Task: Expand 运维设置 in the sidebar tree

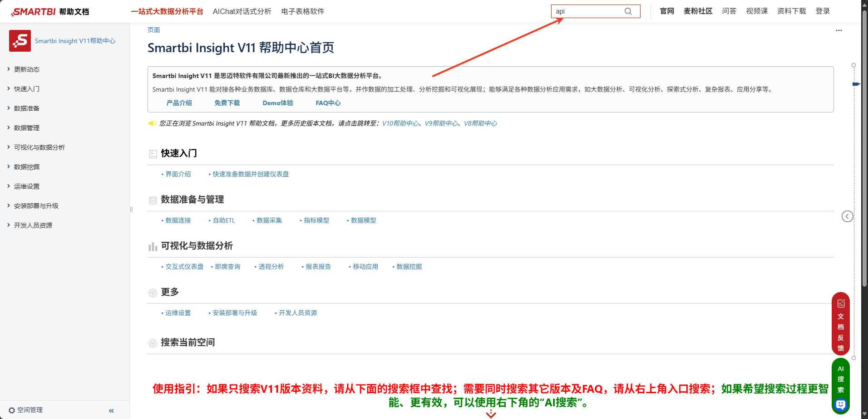Action: [9, 186]
